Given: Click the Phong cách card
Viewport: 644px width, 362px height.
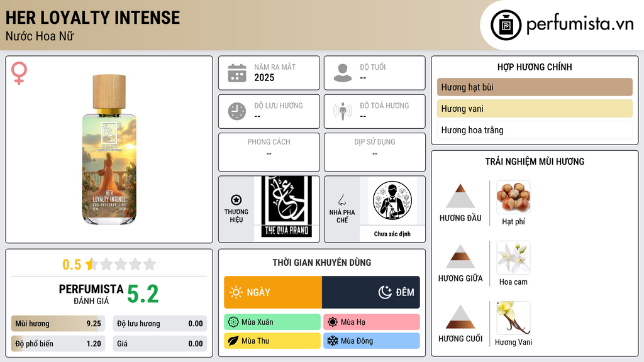Looking at the screenshot, I should (269, 152).
